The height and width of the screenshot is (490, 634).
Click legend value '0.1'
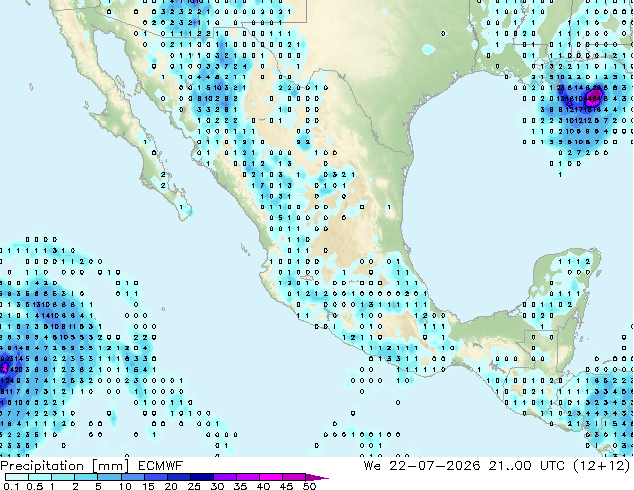pos(12,486)
